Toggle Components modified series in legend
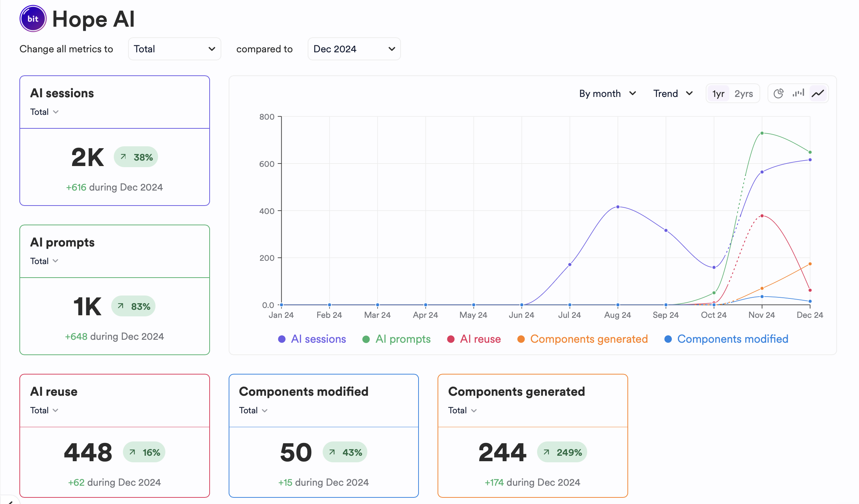Viewport: 859px width, 504px height. click(x=726, y=339)
